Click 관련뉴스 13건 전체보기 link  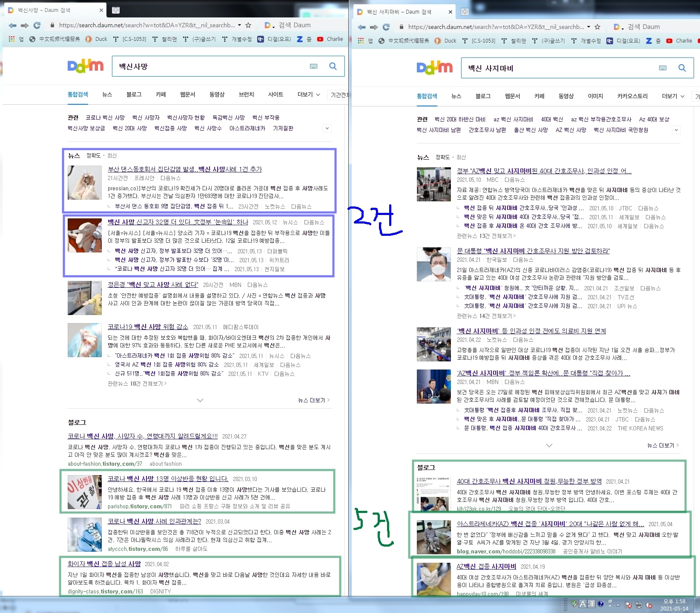pyautogui.click(x=486, y=235)
